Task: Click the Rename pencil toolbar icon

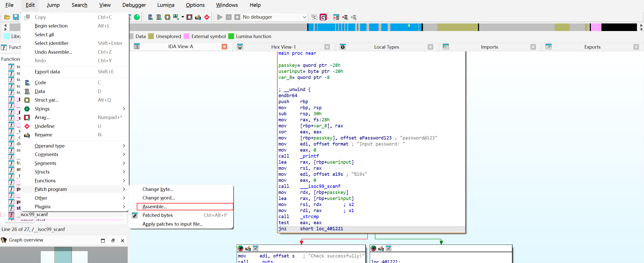Action: (198, 17)
